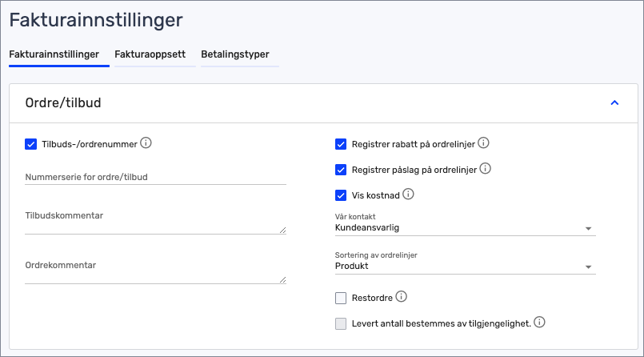Click the Fakturainnstillinger page title
The width and height of the screenshot is (644, 357).
(96, 20)
